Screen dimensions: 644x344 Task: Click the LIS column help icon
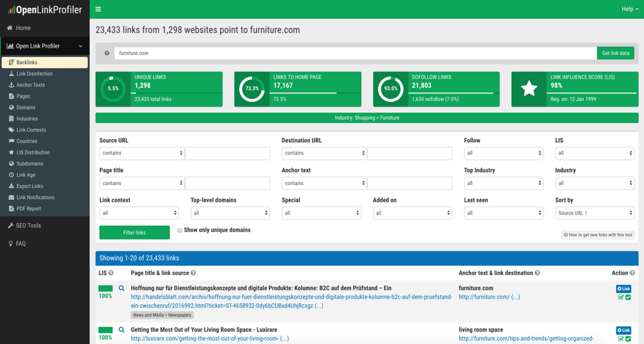pos(111,273)
